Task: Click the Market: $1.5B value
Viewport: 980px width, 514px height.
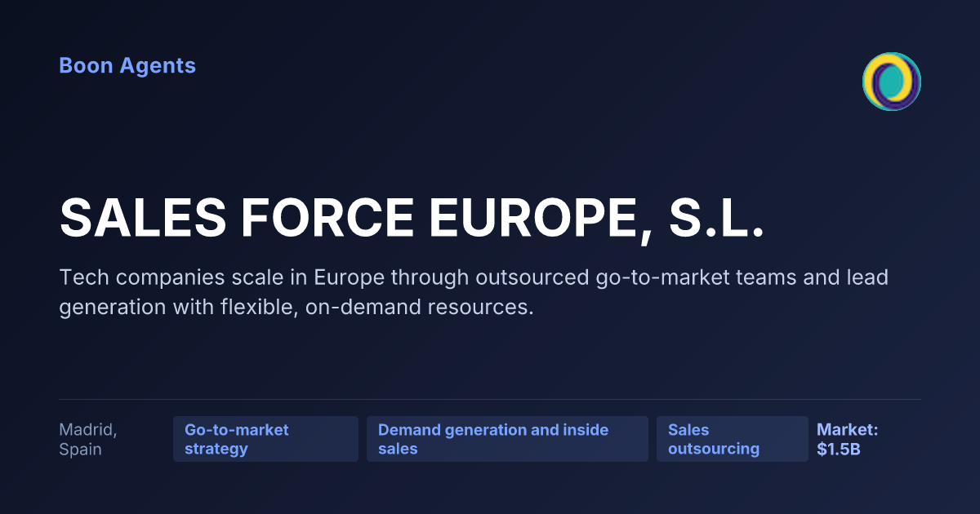Action: (848, 439)
